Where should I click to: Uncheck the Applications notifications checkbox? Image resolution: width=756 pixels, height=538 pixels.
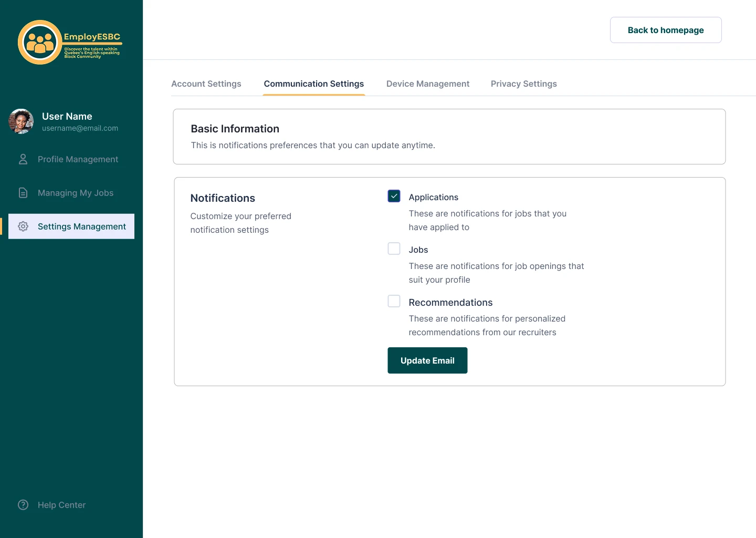[394, 196]
